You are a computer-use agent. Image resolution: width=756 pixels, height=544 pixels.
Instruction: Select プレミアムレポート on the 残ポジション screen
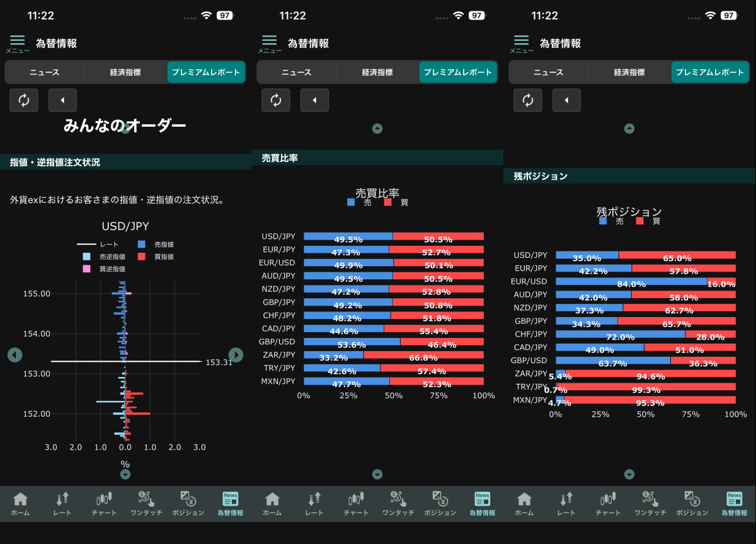tap(710, 72)
